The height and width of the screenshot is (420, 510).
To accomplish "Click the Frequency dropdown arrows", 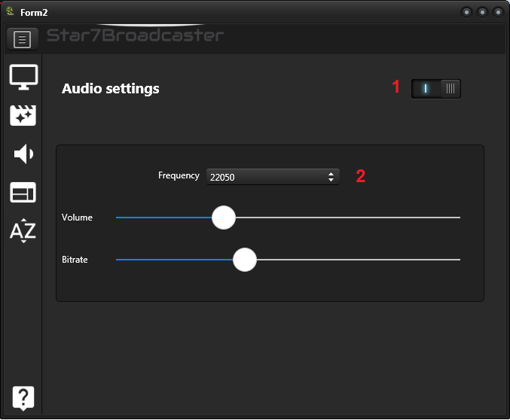I will [331, 177].
